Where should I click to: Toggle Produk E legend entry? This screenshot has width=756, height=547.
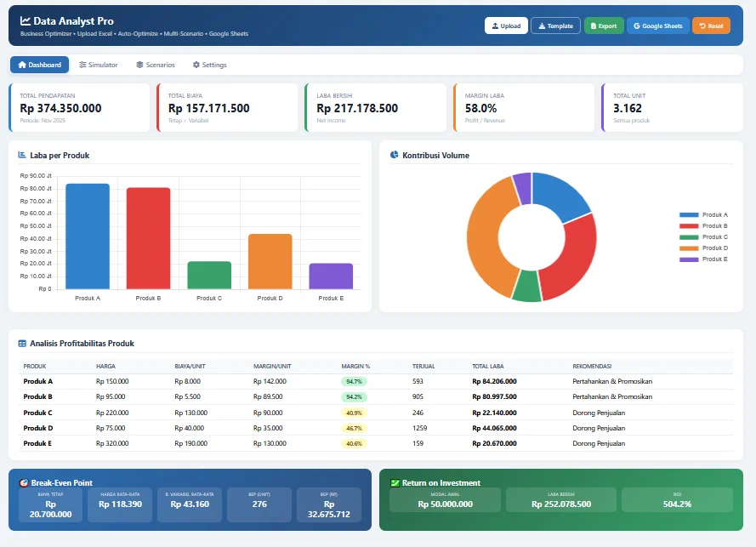703,259
